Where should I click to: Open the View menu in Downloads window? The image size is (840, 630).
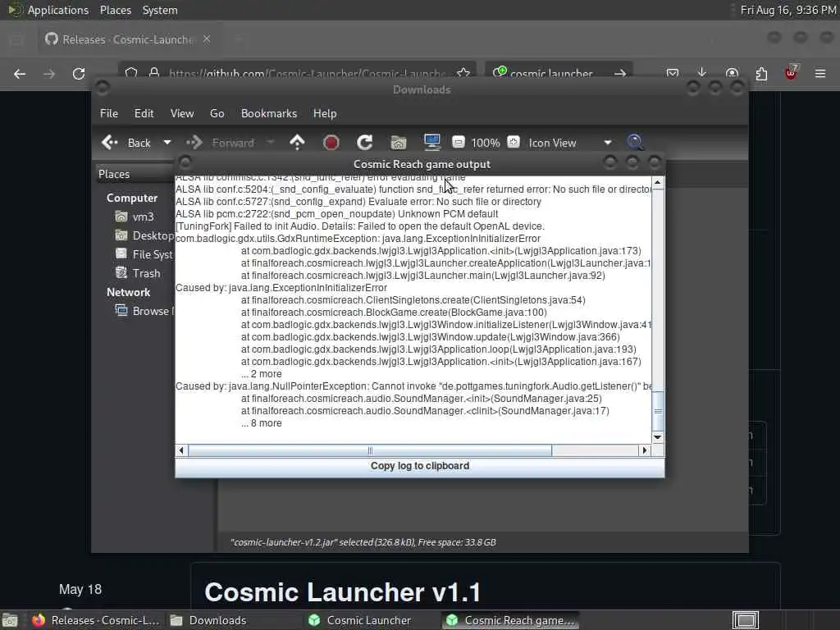[182, 113]
